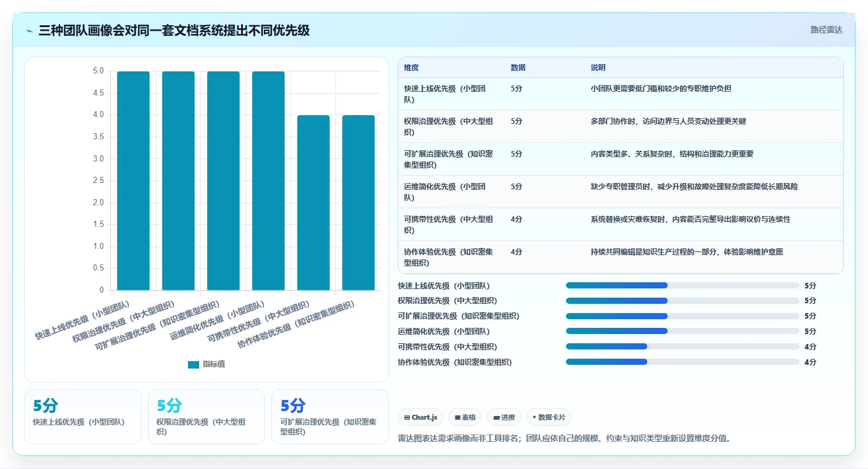Click the lightning icon beside the page title
The image size is (868, 469).
click(30, 30)
